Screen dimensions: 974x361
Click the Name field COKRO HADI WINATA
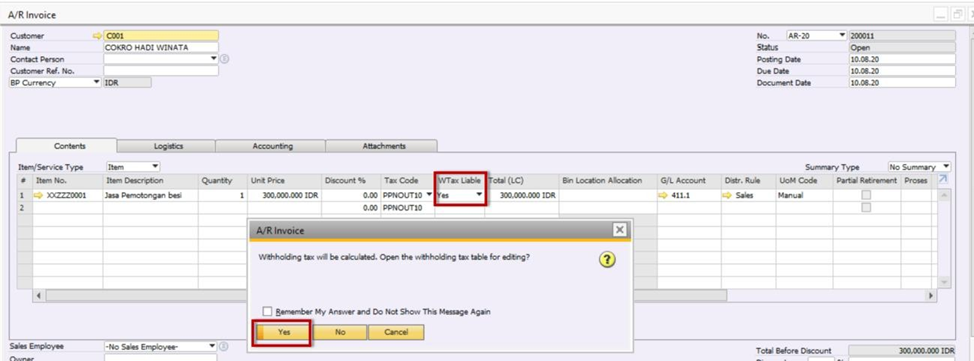click(161, 47)
